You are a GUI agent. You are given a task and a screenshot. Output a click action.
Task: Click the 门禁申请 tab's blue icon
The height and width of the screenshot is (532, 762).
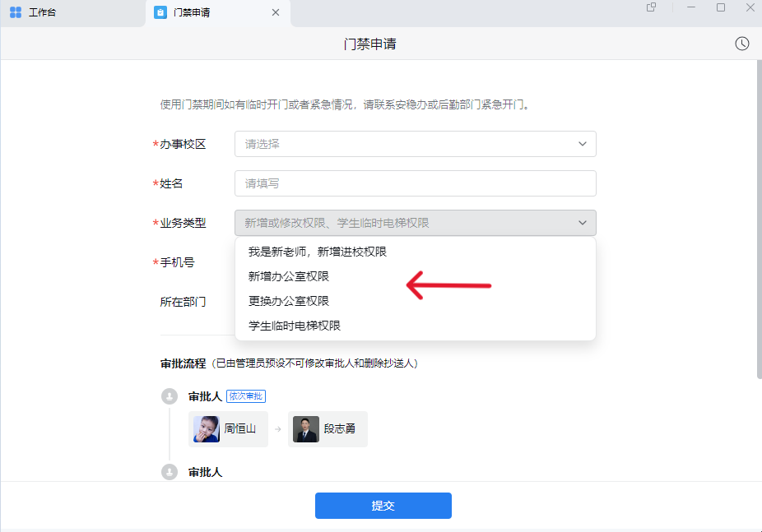pyautogui.click(x=160, y=12)
